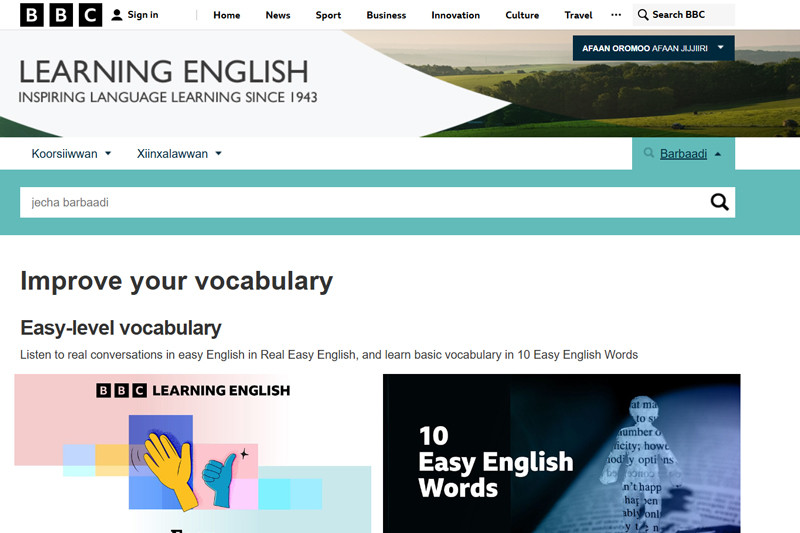Open the Innovation section

tap(456, 15)
